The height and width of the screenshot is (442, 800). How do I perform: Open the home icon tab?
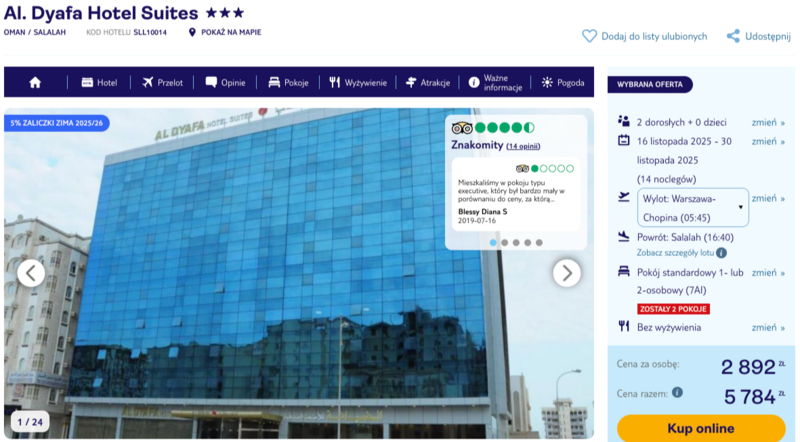point(35,82)
